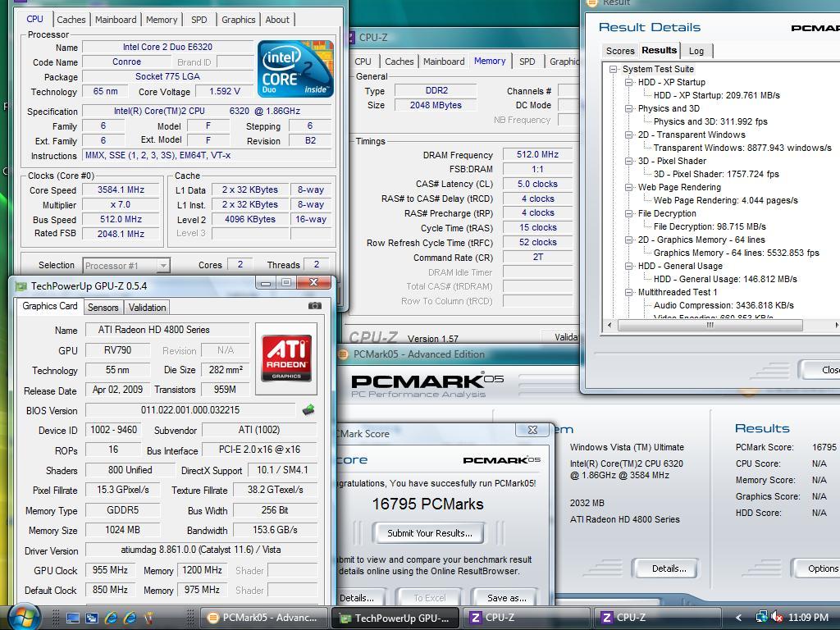Open Processor #1 selection dropdown
The height and width of the screenshot is (630, 840).
click(x=163, y=265)
